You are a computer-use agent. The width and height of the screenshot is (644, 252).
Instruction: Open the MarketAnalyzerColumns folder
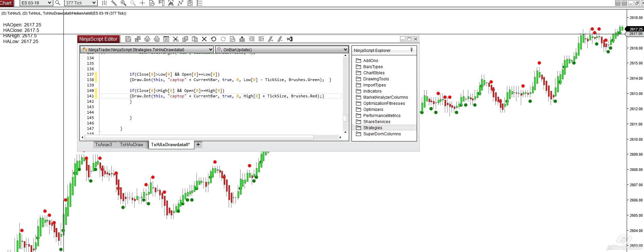(382, 97)
